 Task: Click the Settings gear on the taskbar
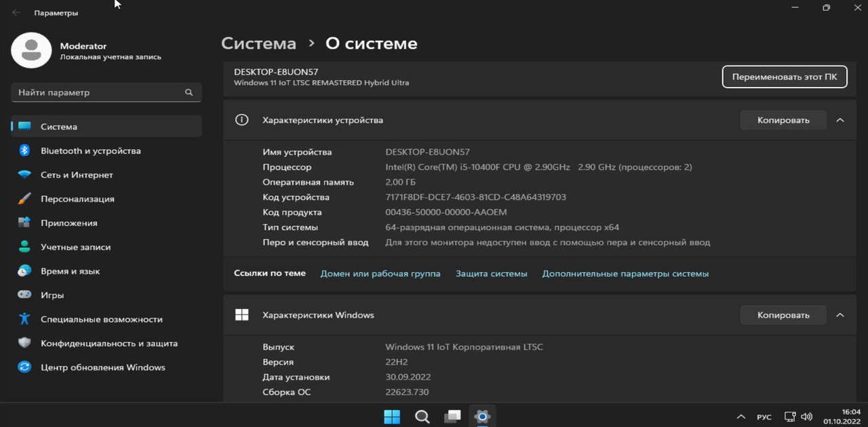(482, 417)
